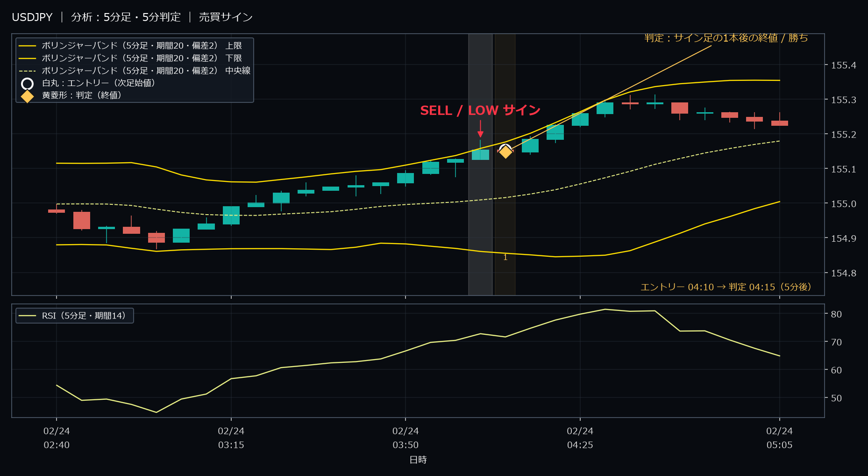
Task: Click the ボリンジャーバンド 上限 legend entry
Action: (x=135, y=45)
